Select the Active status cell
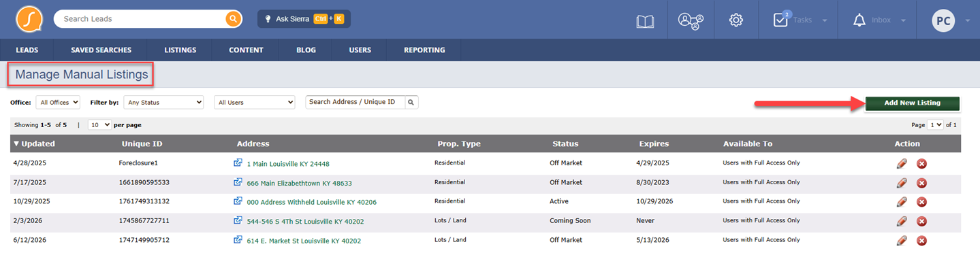This screenshot has width=980, height=257. (559, 201)
